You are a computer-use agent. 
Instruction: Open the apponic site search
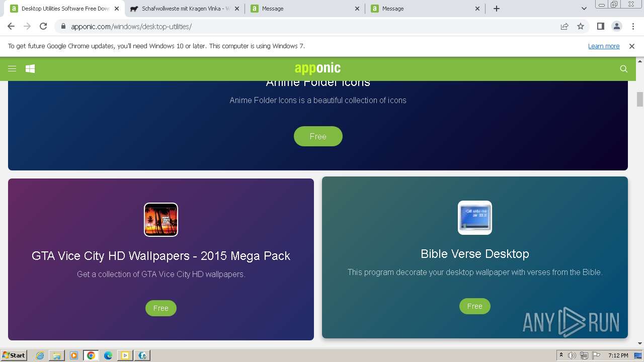pyautogui.click(x=624, y=69)
